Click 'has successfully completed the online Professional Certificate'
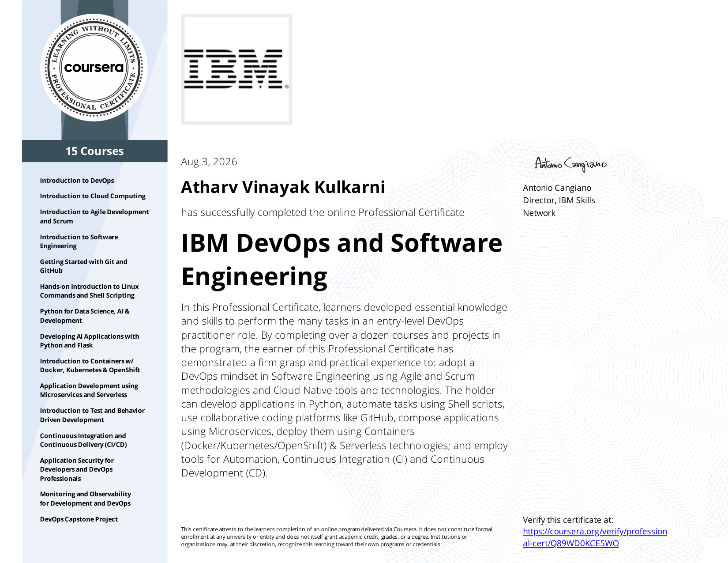 point(323,212)
